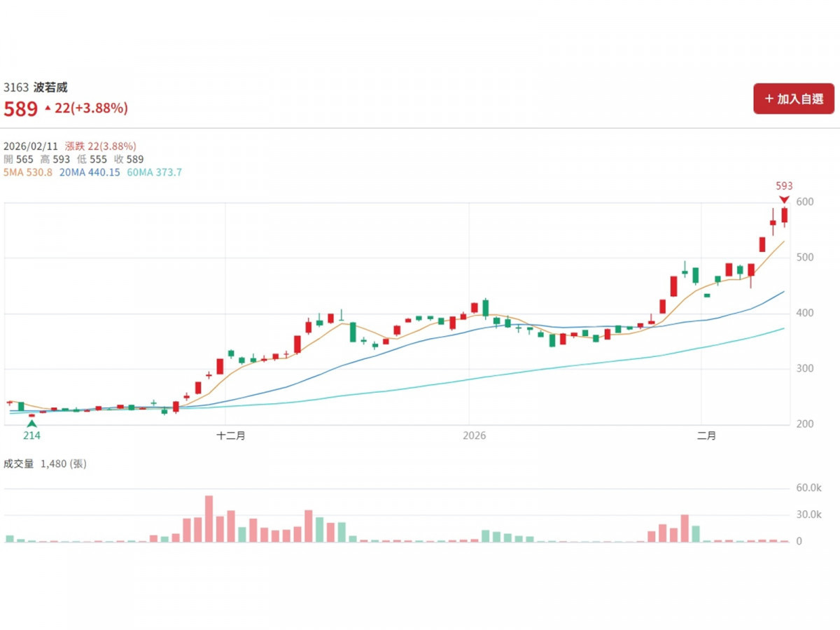Select the 60MA 373.7 legend label

click(x=154, y=172)
